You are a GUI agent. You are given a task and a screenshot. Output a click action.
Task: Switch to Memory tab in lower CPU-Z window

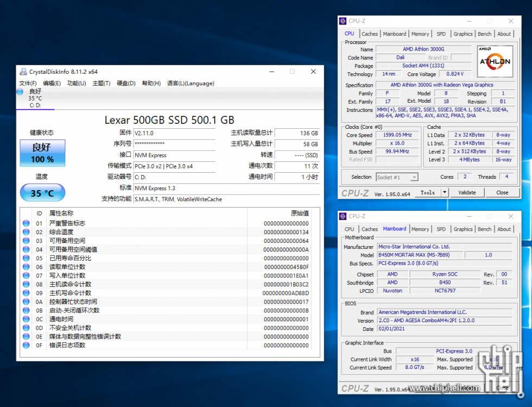pos(420,229)
